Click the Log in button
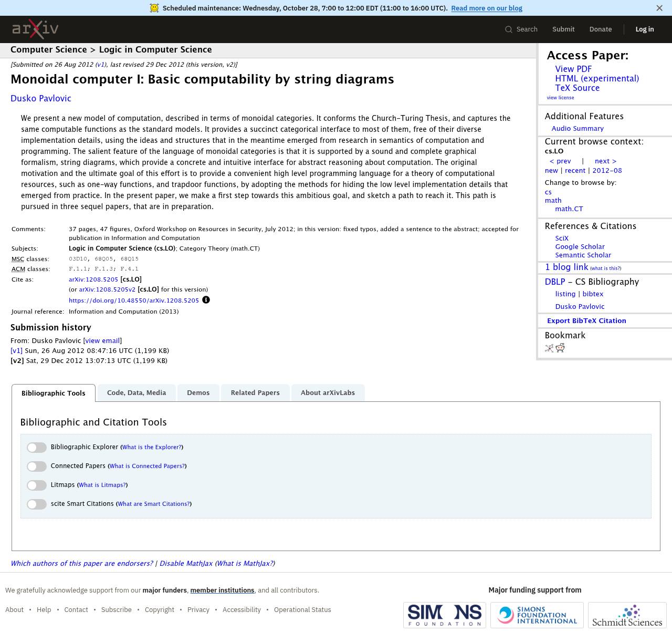672x643 pixels. [645, 29]
